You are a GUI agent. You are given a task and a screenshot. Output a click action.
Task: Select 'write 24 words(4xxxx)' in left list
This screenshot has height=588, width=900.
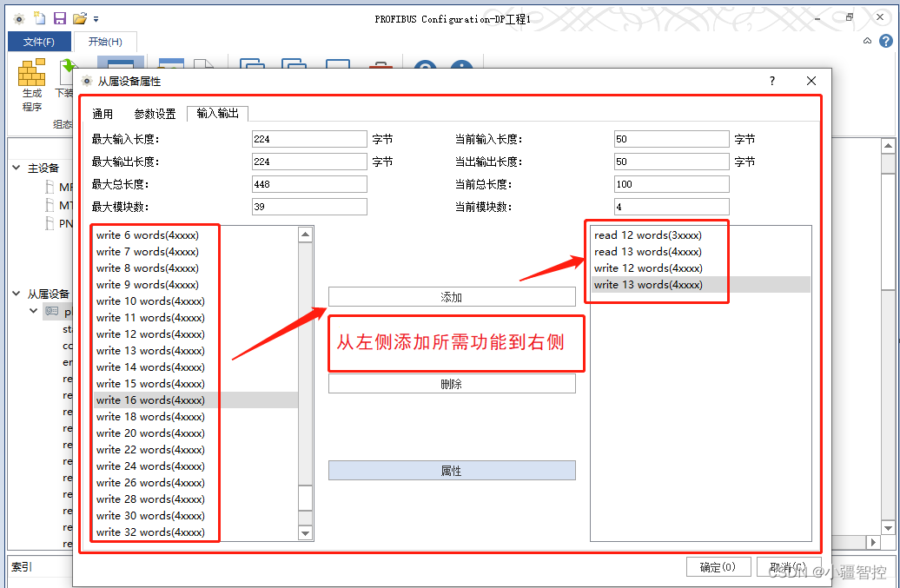[x=195, y=466]
